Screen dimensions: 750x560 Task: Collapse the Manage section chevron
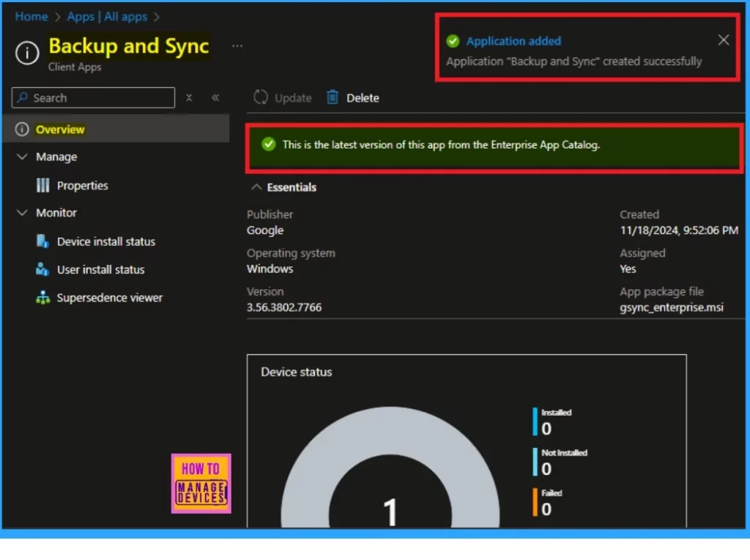(22, 157)
